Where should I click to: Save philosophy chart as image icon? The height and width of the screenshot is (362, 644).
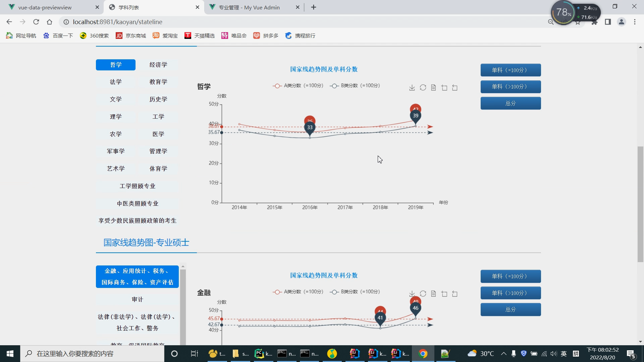(x=412, y=87)
